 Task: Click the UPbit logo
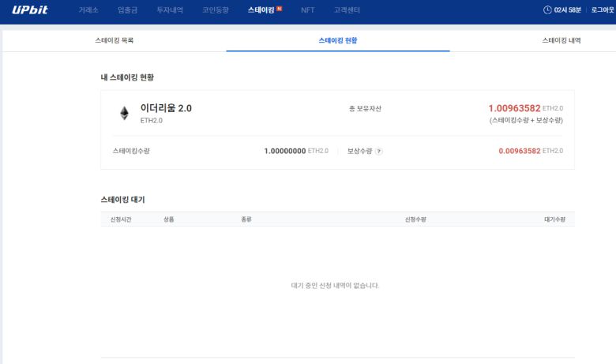29,9
